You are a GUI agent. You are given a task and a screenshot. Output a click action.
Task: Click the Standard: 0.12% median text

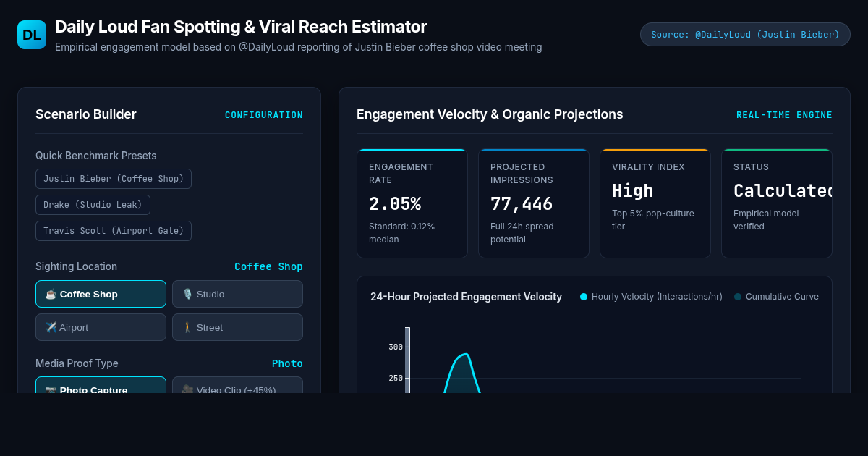(402, 232)
